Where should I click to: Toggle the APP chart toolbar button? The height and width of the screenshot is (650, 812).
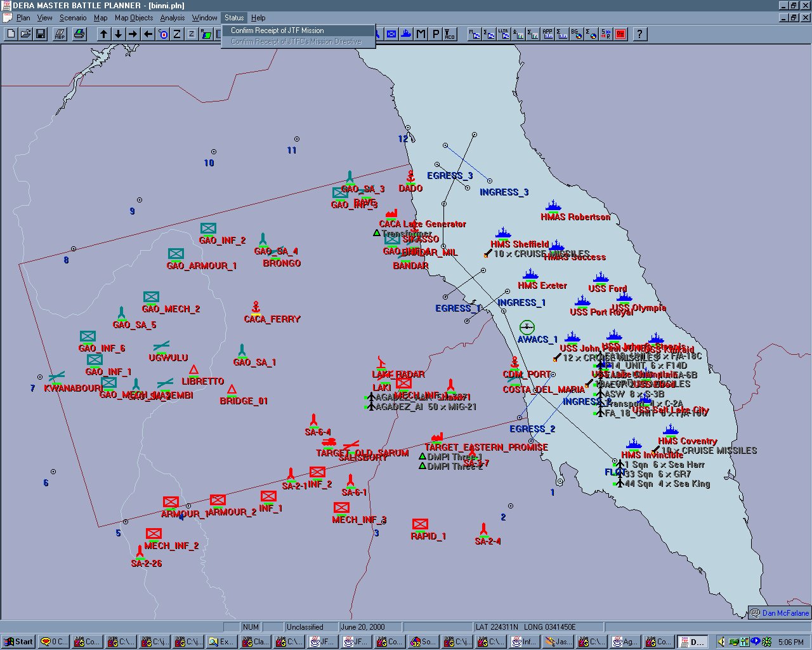[547, 34]
